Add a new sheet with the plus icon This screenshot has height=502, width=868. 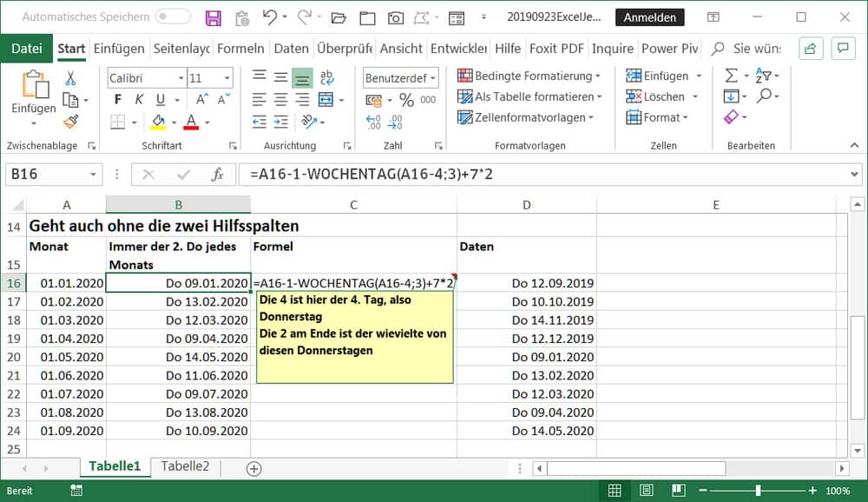[253, 468]
